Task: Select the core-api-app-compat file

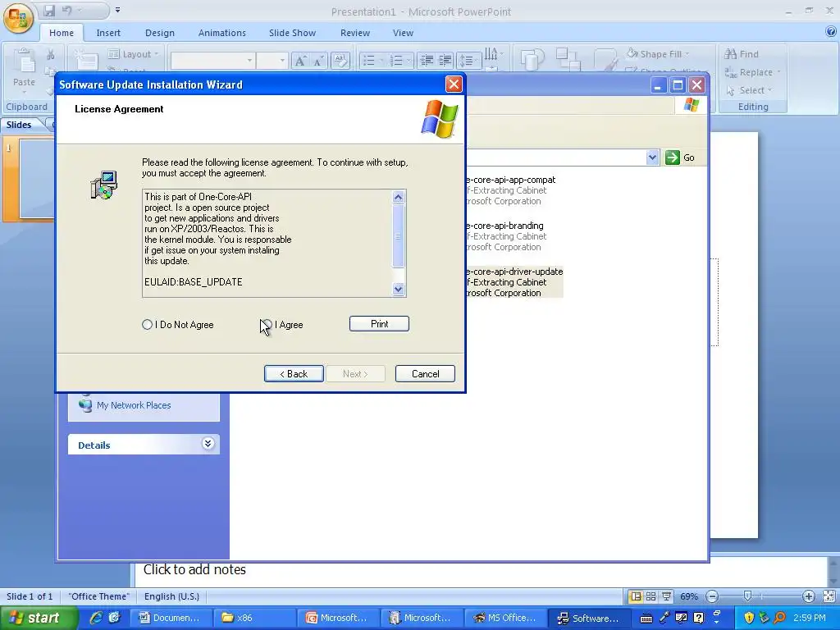Action: pos(510,190)
